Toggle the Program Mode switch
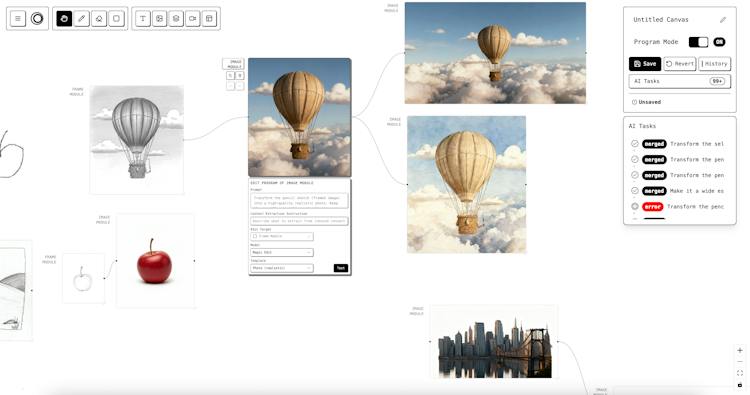Screen dimensions: 750x395 pyautogui.click(x=698, y=42)
